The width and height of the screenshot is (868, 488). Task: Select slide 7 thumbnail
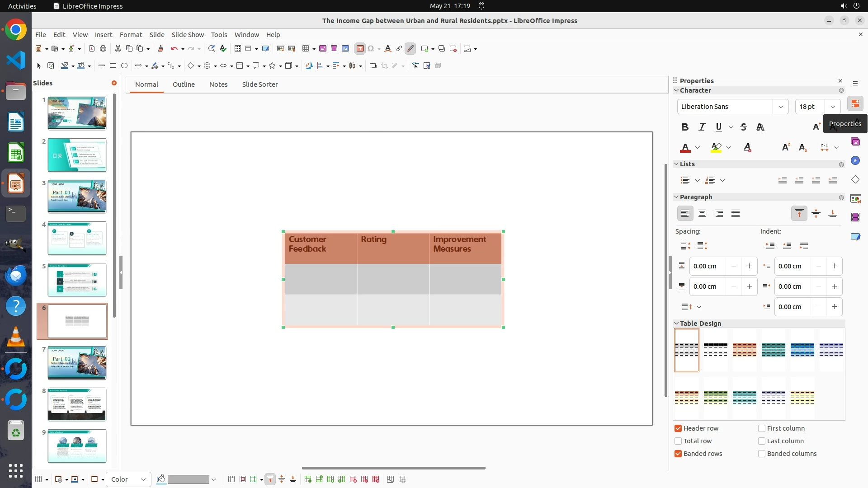point(77,363)
